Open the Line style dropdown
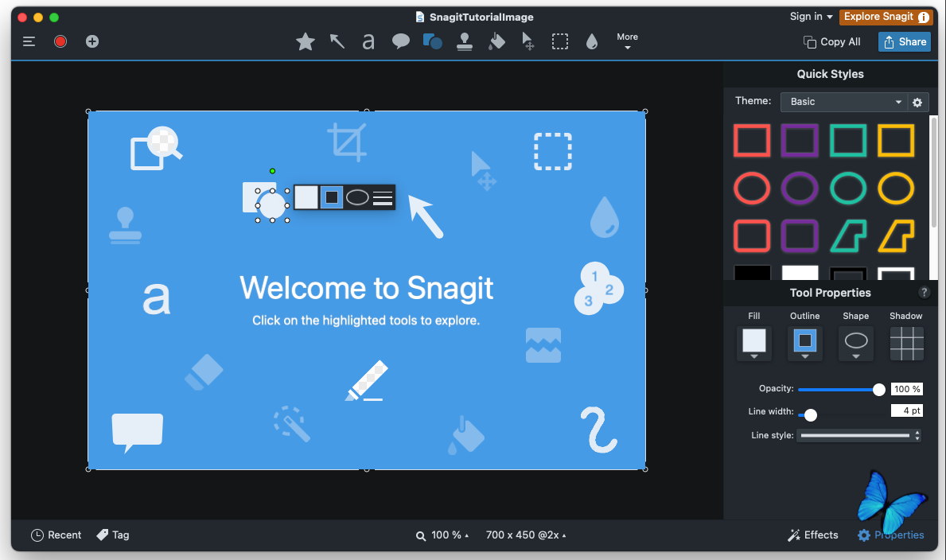Viewport: 946px width, 560px height. 859,435
